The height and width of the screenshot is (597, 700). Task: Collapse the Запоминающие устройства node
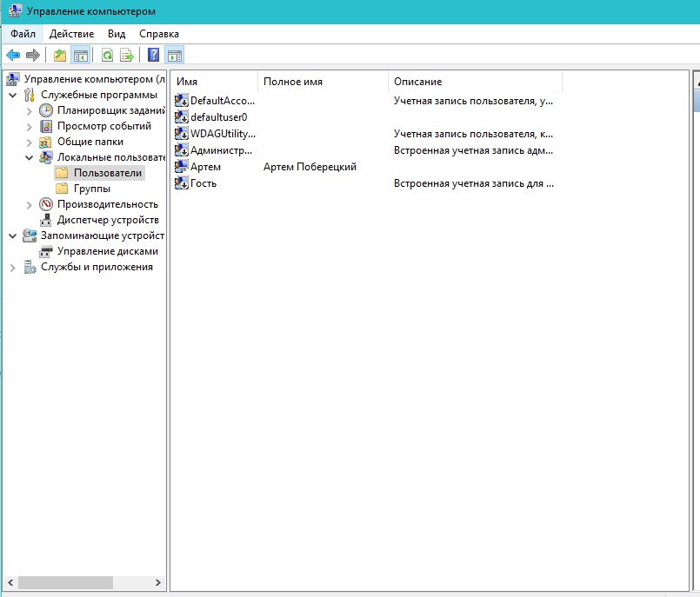point(12,235)
